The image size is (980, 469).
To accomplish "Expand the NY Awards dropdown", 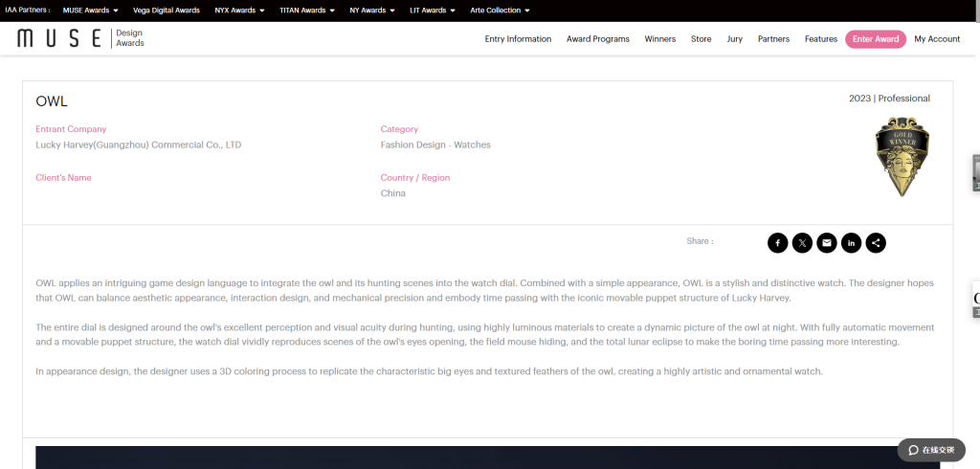I will tap(372, 10).
